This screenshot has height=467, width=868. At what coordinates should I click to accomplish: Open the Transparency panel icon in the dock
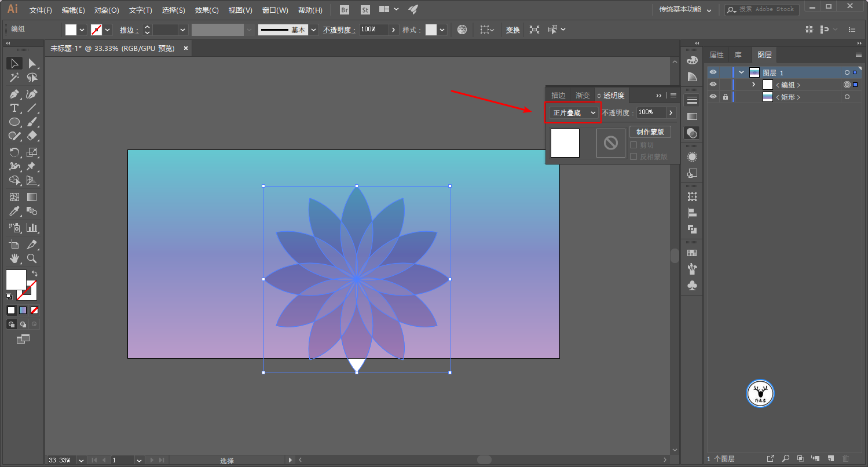pyautogui.click(x=691, y=133)
